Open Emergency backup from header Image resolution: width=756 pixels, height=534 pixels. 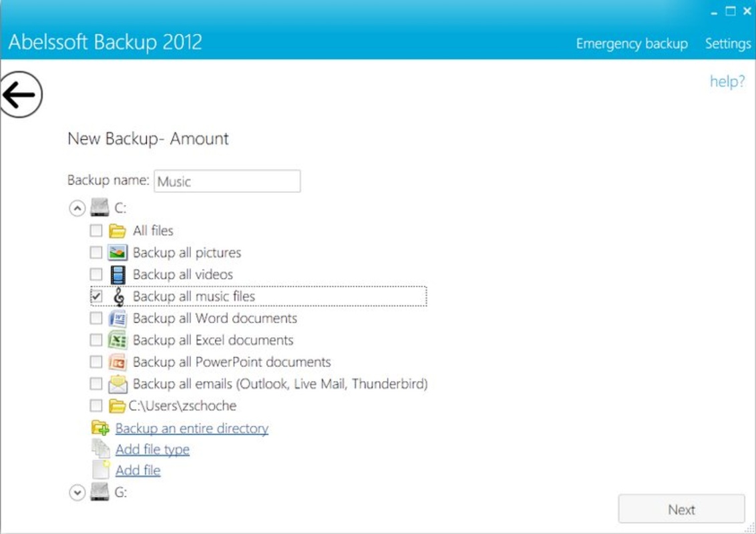[x=632, y=44]
